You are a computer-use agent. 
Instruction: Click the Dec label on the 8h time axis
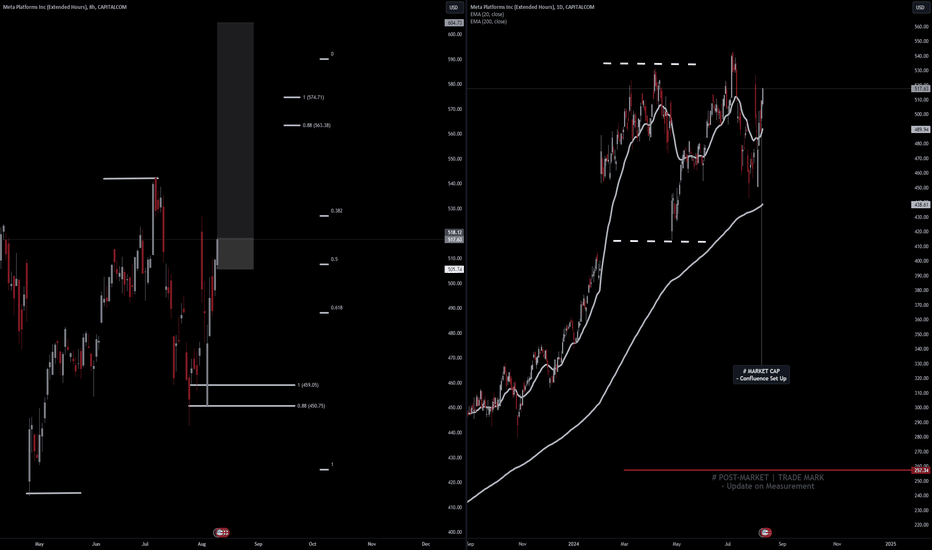(x=426, y=543)
